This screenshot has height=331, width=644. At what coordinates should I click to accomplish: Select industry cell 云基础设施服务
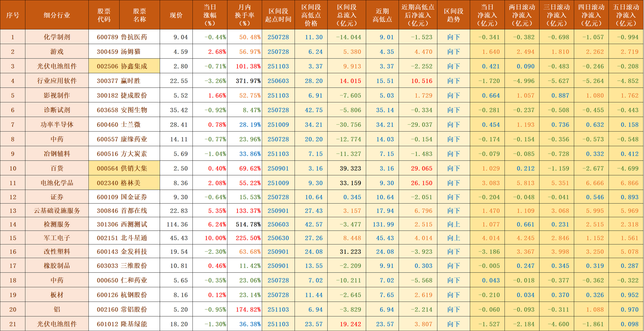tap(57, 211)
